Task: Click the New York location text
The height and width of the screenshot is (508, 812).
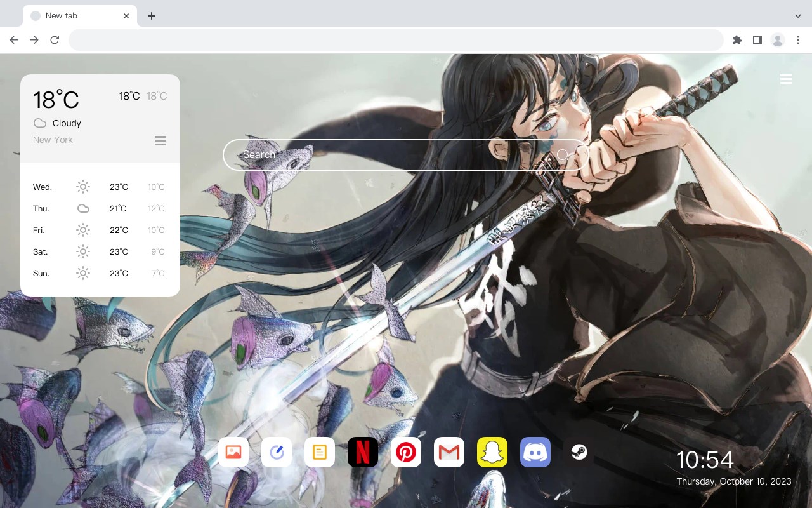Action: pyautogui.click(x=53, y=140)
